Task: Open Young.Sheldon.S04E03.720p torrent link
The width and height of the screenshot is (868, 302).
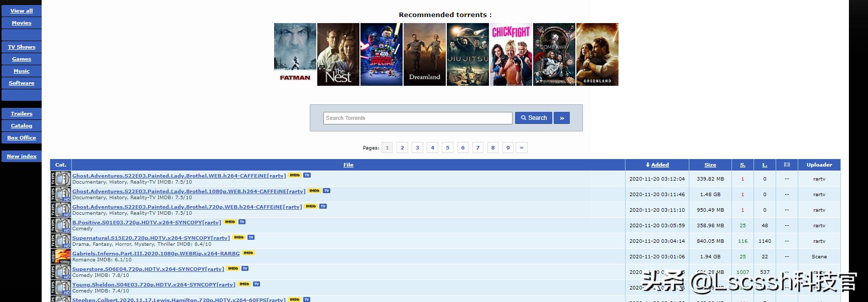Action: (154, 284)
